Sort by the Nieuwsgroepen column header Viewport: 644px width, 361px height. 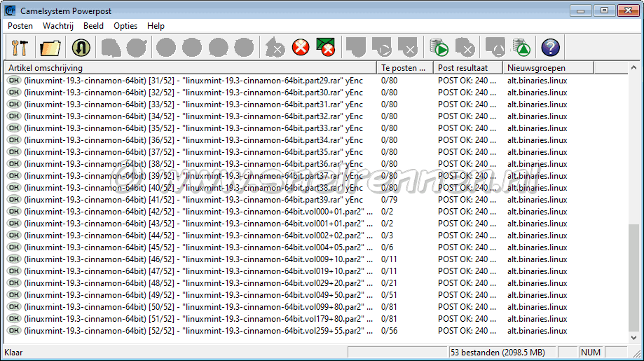tap(548, 68)
